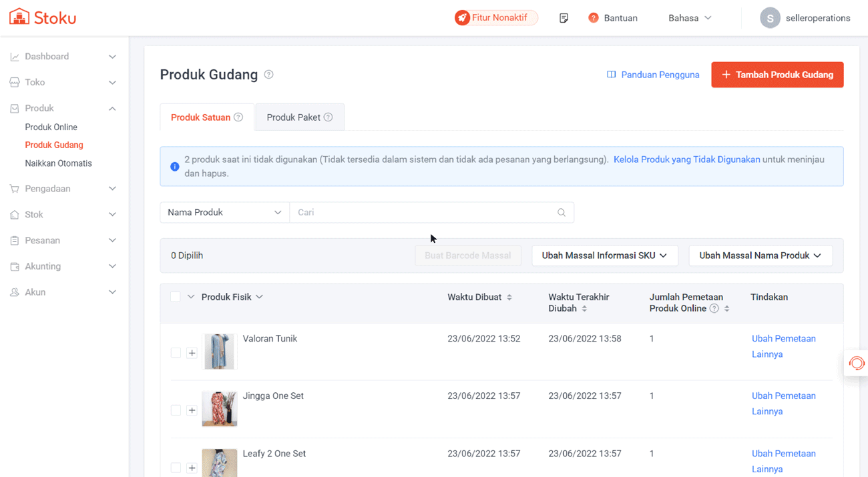Sort by Waktu Dibuat column arrows

pos(509,298)
